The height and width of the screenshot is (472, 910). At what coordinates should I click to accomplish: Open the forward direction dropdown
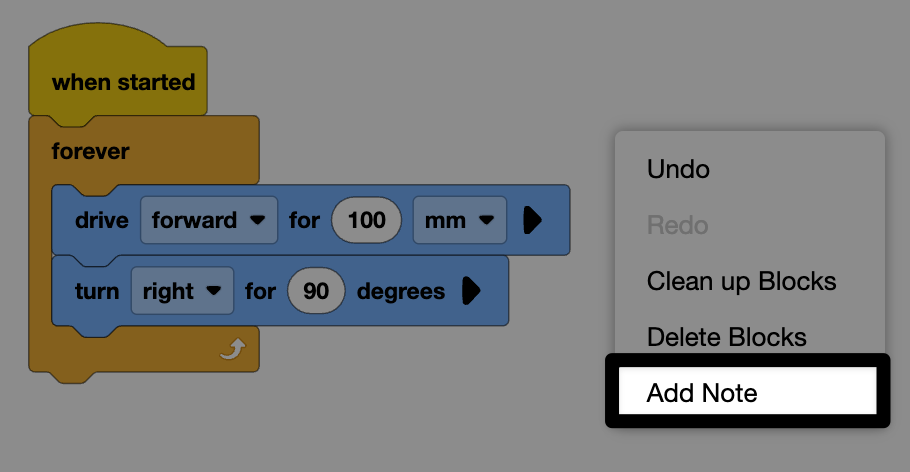209,220
